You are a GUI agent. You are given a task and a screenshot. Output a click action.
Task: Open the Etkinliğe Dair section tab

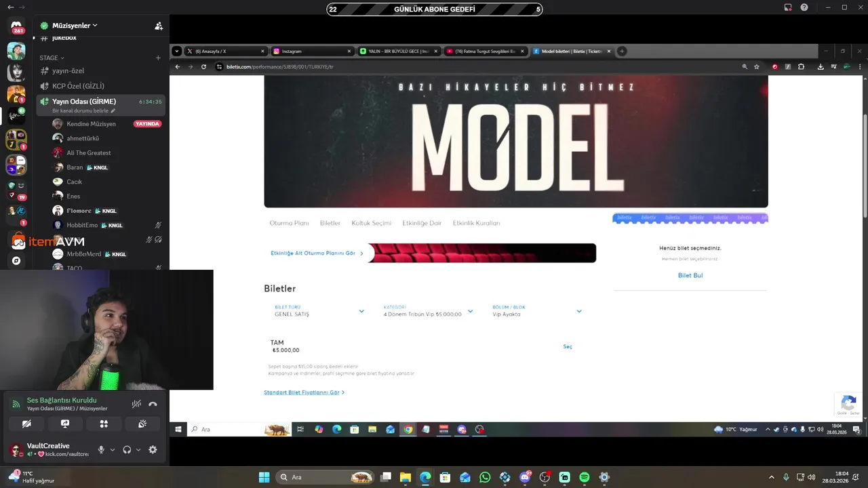pyautogui.click(x=422, y=223)
